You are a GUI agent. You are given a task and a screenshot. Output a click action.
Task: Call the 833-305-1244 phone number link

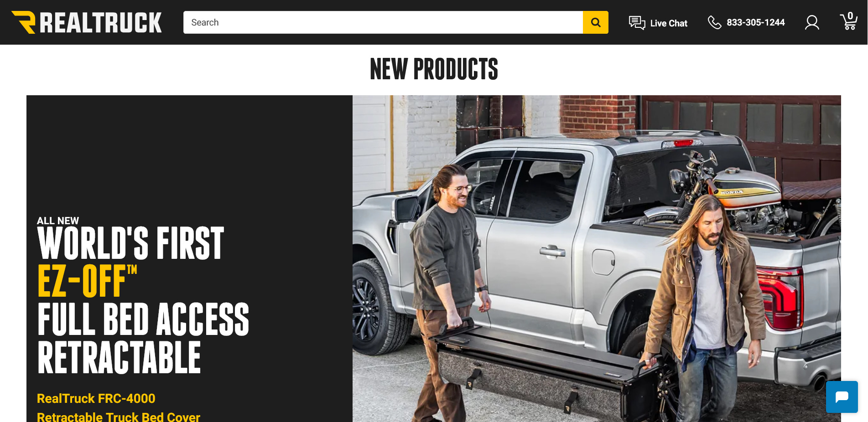point(755,22)
